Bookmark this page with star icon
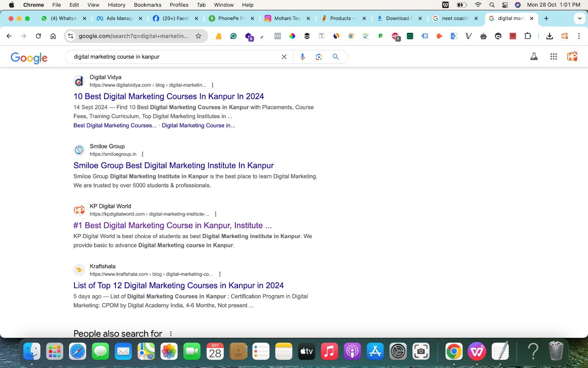This screenshot has height=368, width=588. pyautogui.click(x=198, y=36)
